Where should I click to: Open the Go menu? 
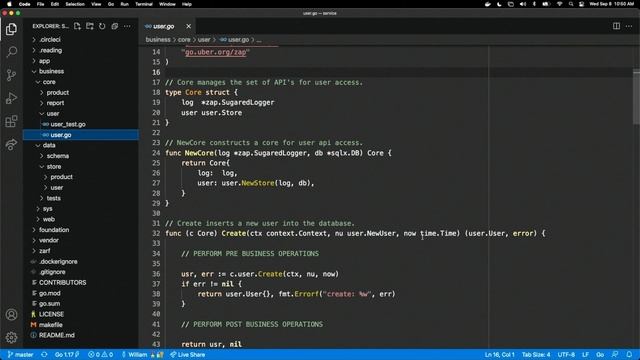click(111, 4)
